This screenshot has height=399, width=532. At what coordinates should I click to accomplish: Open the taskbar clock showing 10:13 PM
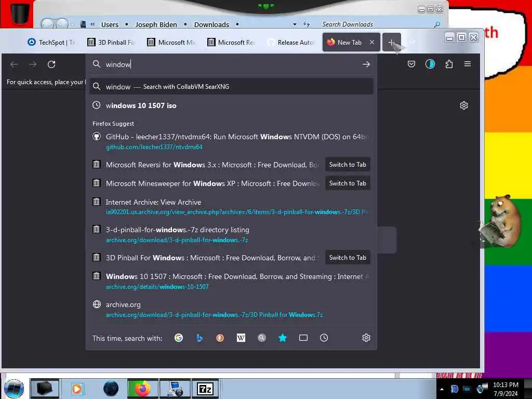tap(506, 389)
